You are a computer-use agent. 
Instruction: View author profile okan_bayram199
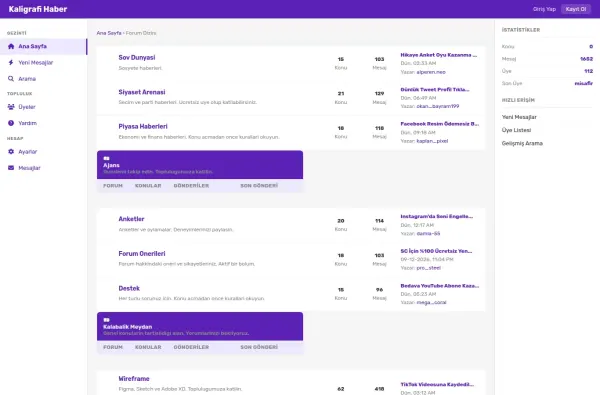438,106
